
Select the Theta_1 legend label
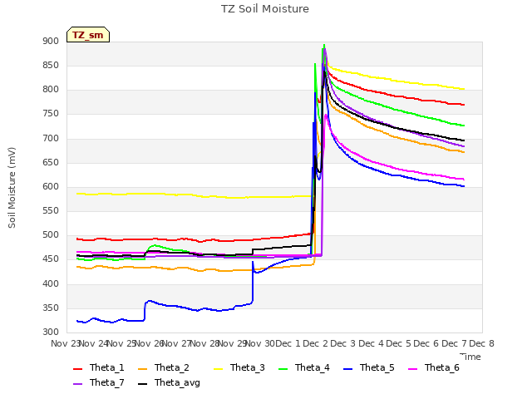pyautogui.click(x=107, y=367)
